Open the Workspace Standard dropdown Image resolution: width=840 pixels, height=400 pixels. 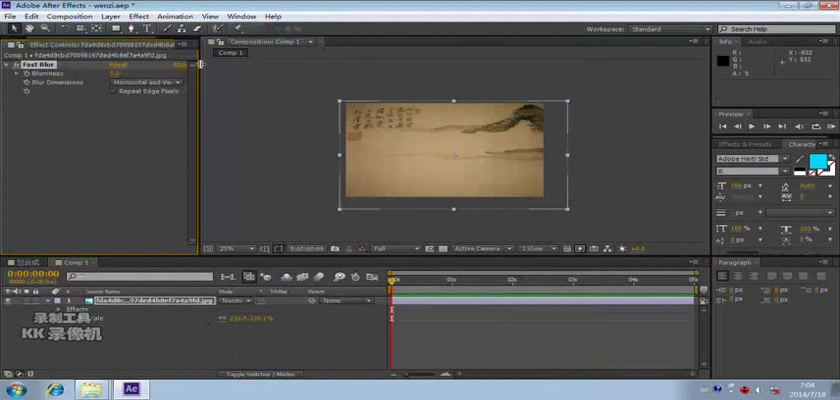click(670, 29)
